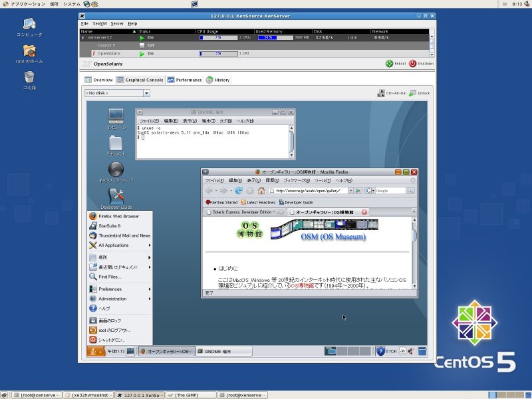Screen dimensions: 532x399
Task: Open the Firefox URL history dropdown
Action: point(351,191)
